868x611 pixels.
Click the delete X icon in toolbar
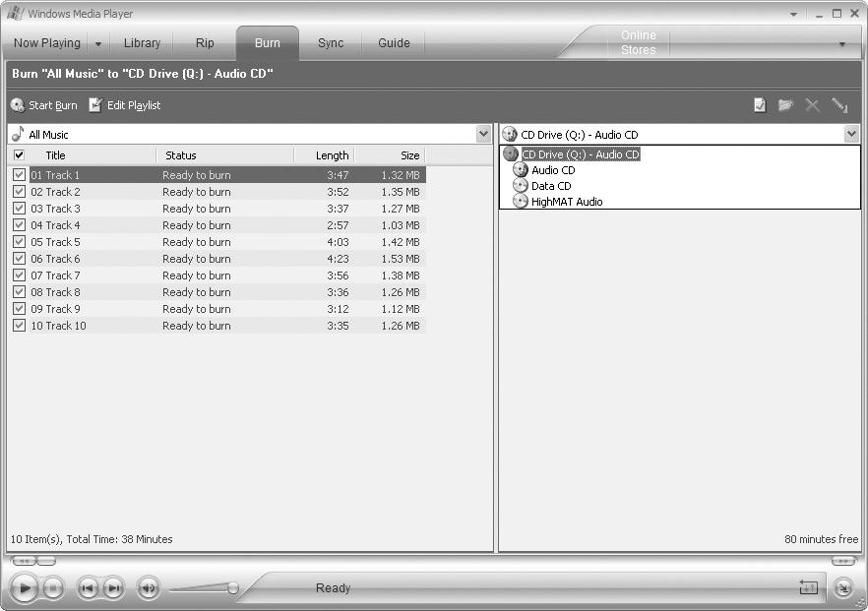(x=812, y=105)
